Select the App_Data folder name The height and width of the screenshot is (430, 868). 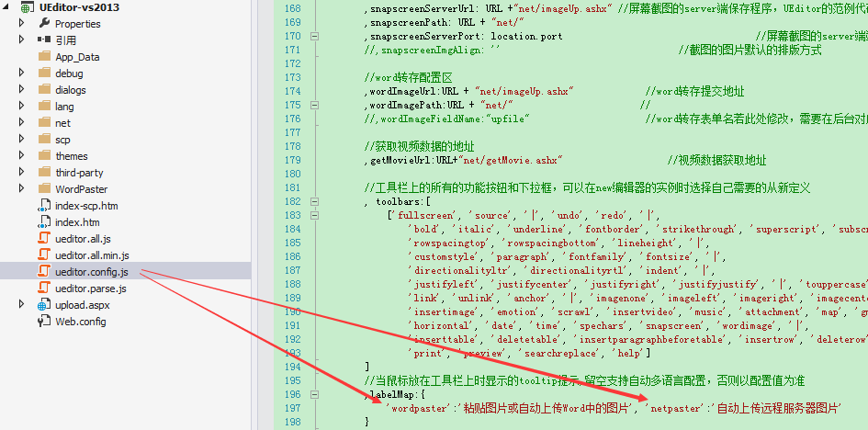pyautogui.click(x=77, y=57)
